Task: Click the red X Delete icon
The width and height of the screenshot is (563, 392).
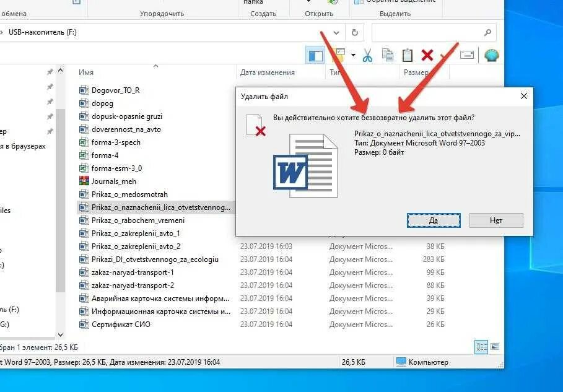Action: pos(427,55)
